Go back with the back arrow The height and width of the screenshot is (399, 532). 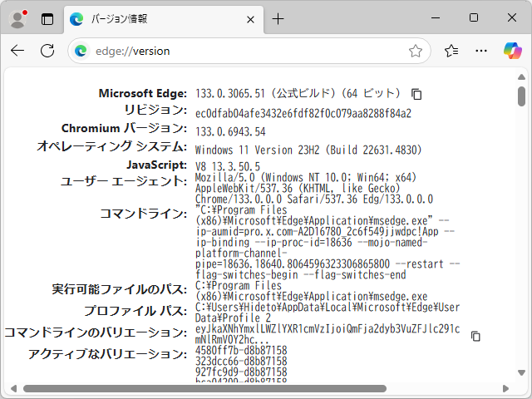click(x=17, y=51)
